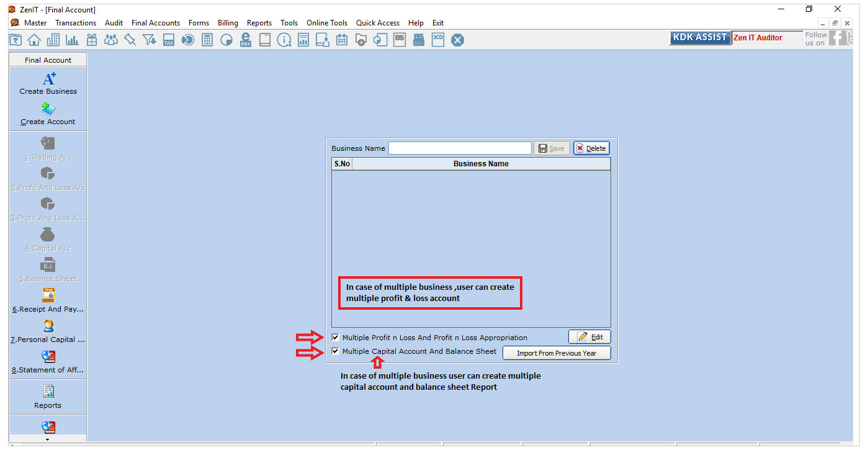The height and width of the screenshot is (450, 868).
Task: Click the S.No column header
Action: [x=342, y=164]
